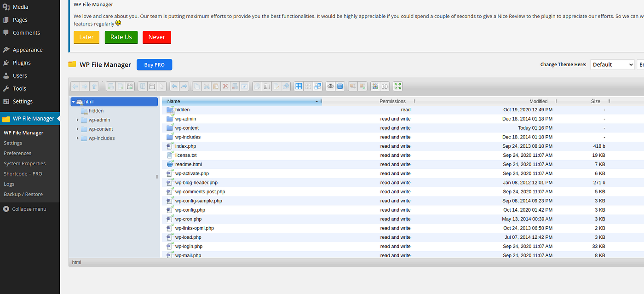
Task: Select the wp-login.php file row
Action: pos(403,246)
